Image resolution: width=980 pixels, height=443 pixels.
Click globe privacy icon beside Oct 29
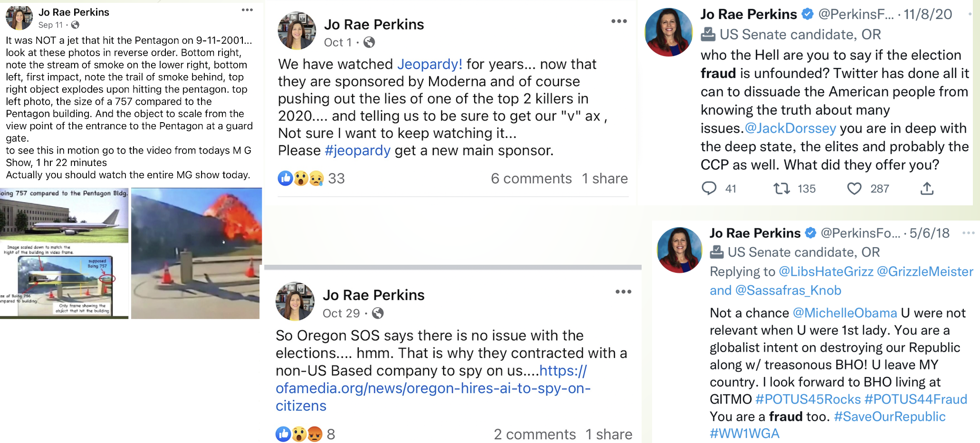click(378, 313)
